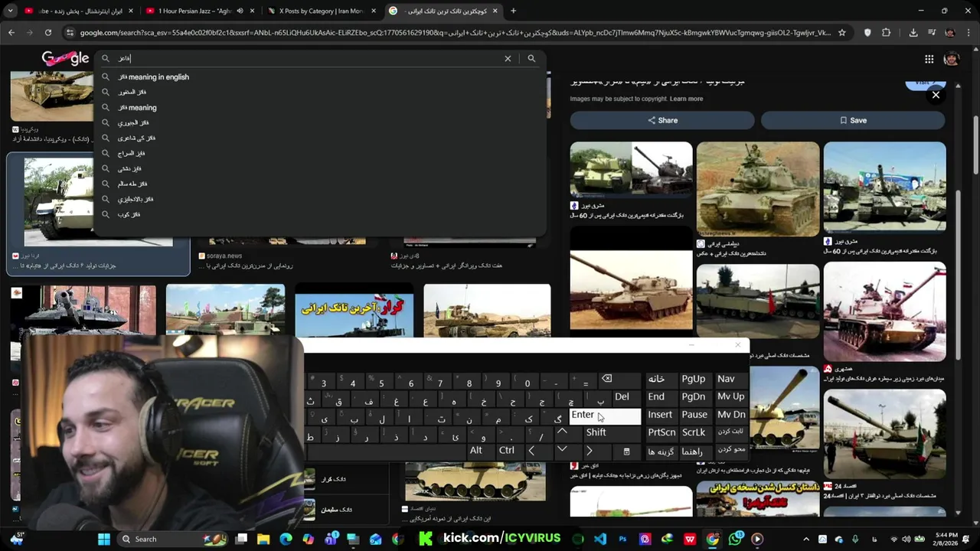The height and width of the screenshot is (551, 980).
Task: Close the image preview panel
Action: [x=936, y=95]
